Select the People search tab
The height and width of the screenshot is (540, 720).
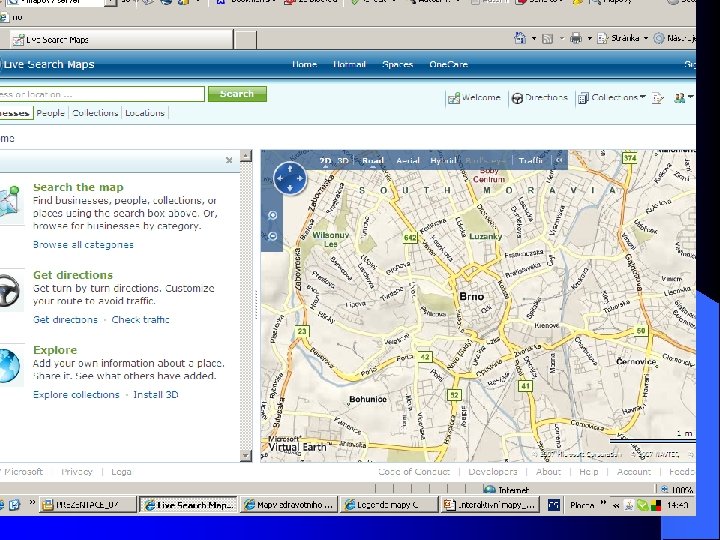tap(51, 112)
